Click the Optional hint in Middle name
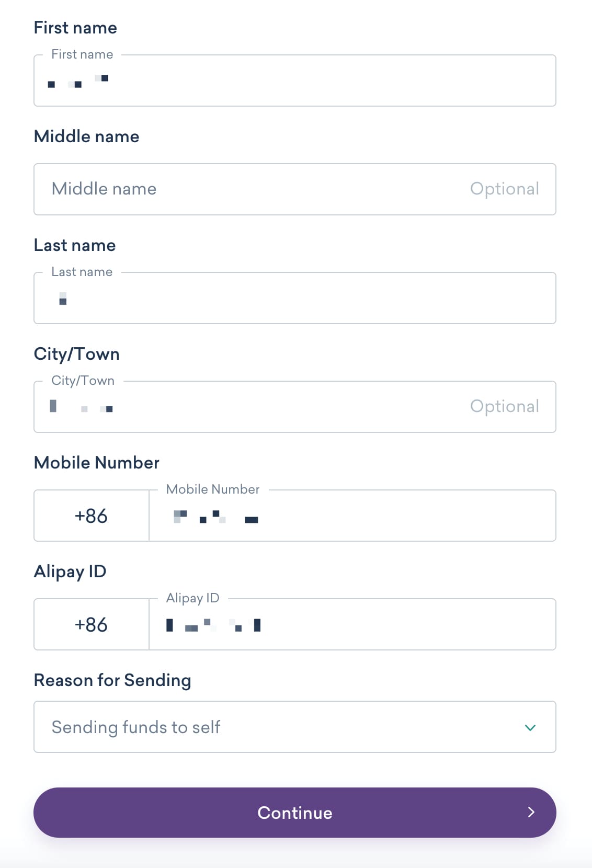This screenshot has height=868, width=592. tap(504, 189)
